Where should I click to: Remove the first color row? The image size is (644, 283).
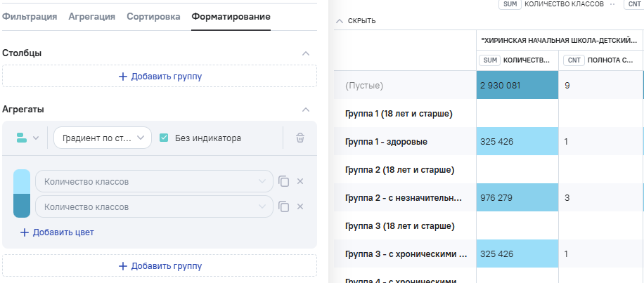(x=300, y=182)
